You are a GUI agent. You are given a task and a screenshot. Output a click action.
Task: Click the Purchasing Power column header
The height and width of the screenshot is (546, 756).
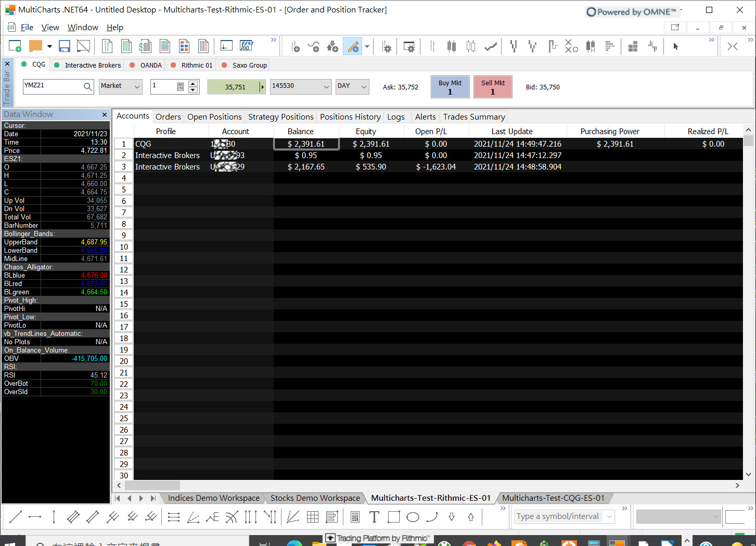coord(610,132)
